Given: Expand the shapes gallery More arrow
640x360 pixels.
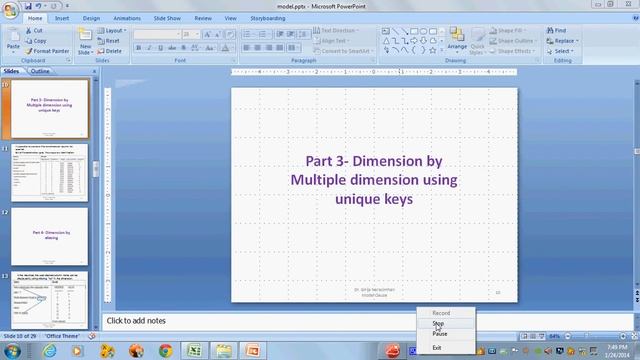Looking at the screenshot, I should pyautogui.click(x=442, y=51).
